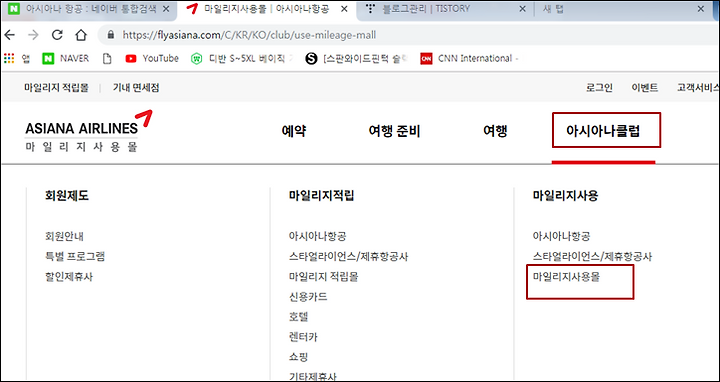The image size is (720, 382).
Task: Close the 마일리지사용몰 tab
Action: 343,9
